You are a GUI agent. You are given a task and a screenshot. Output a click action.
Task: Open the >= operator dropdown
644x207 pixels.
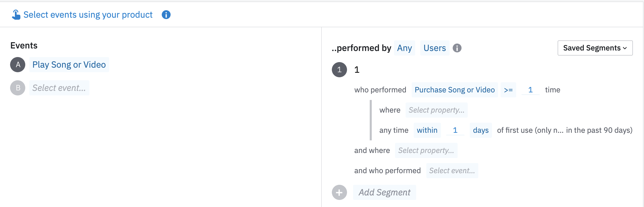click(x=508, y=90)
